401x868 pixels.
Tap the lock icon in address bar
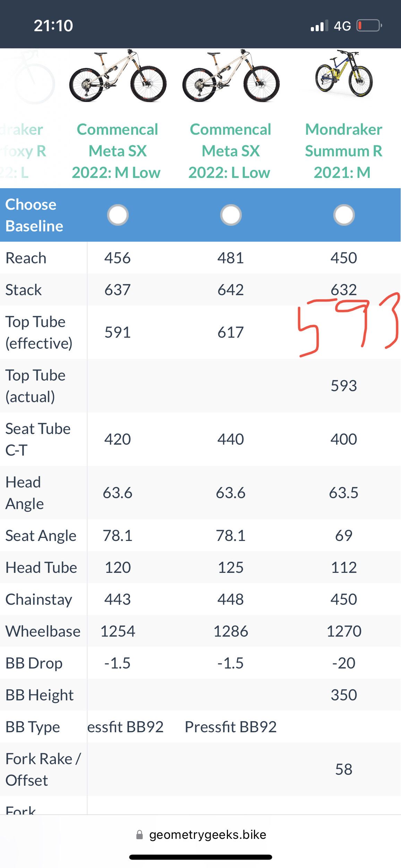(139, 835)
